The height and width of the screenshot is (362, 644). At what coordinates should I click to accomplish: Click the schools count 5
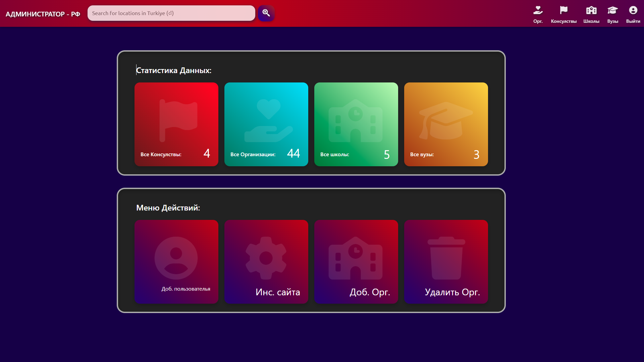387,155
